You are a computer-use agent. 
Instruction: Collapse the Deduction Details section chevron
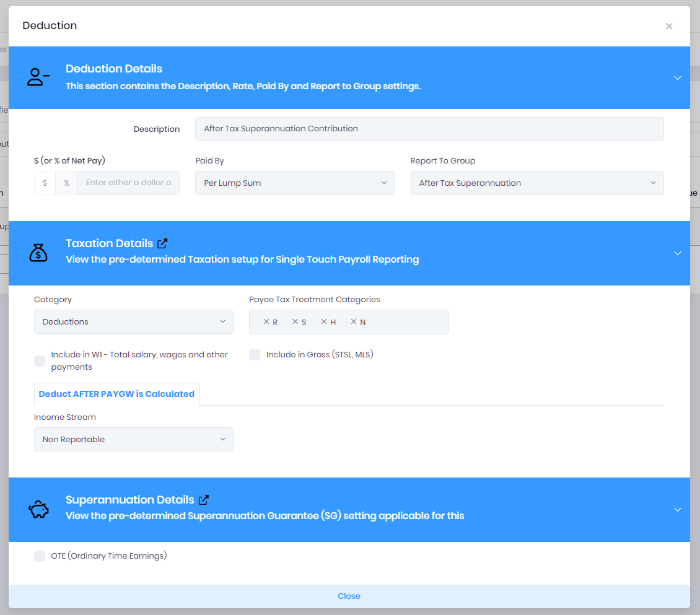coord(677,78)
